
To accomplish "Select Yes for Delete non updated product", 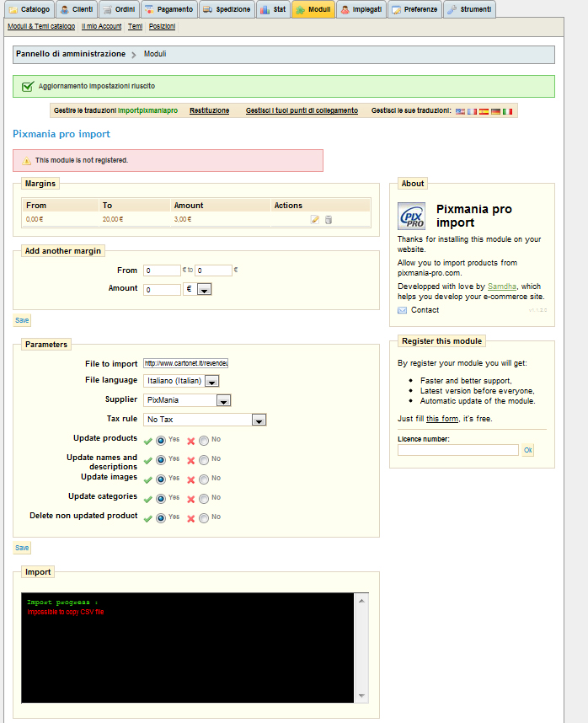I will pyautogui.click(x=161, y=518).
